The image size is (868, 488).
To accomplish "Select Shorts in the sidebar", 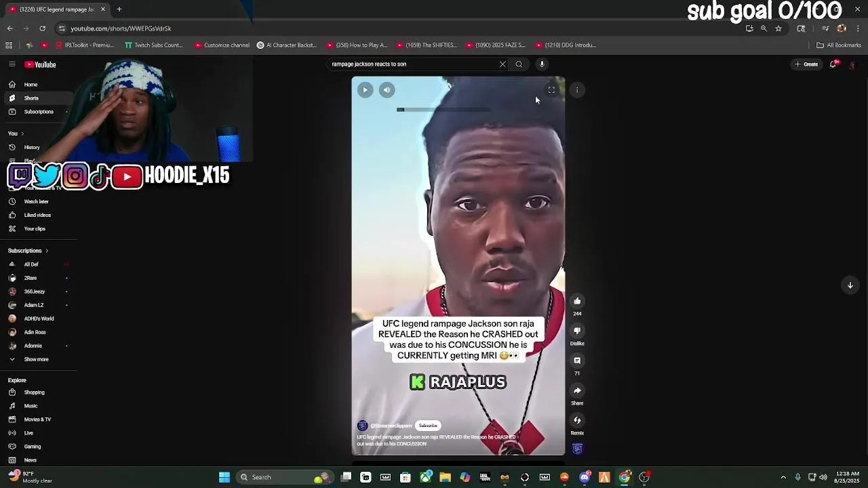I will coord(37,98).
